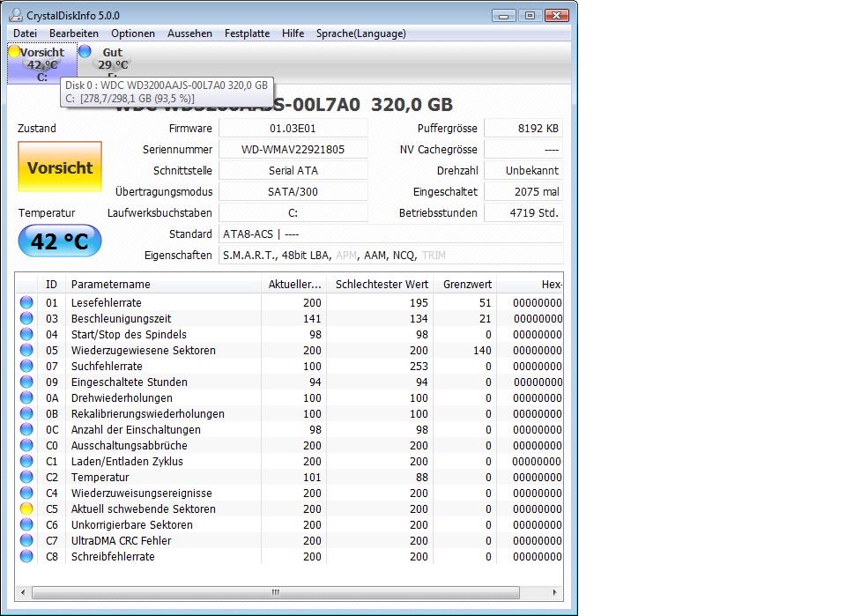Click the status icon for Anzahl der Einschaltungen
The height and width of the screenshot is (616, 846).
(26, 429)
